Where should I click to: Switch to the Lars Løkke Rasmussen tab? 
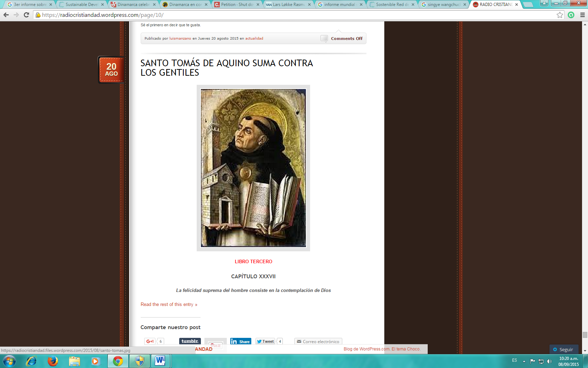[288, 5]
